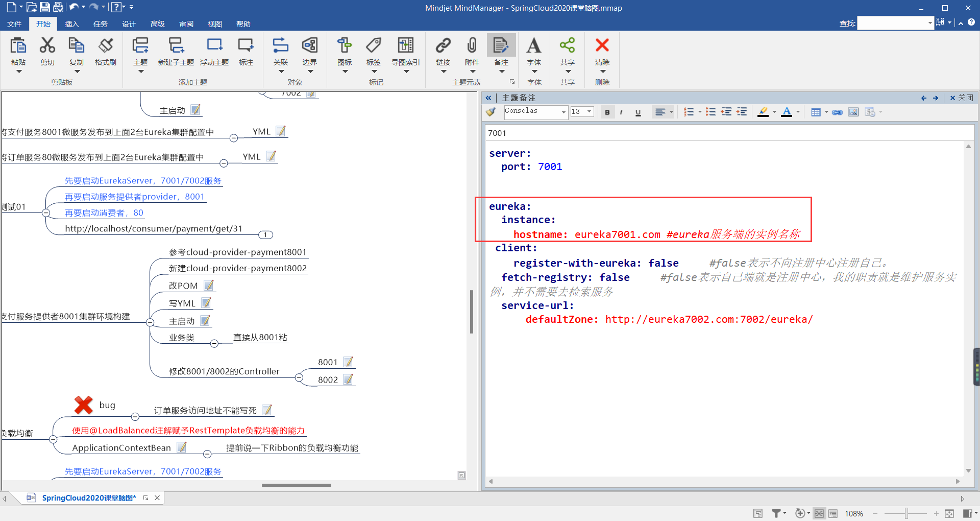The image size is (980, 521).
Task: Open the Icons (图标) marker tool
Action: point(345,46)
